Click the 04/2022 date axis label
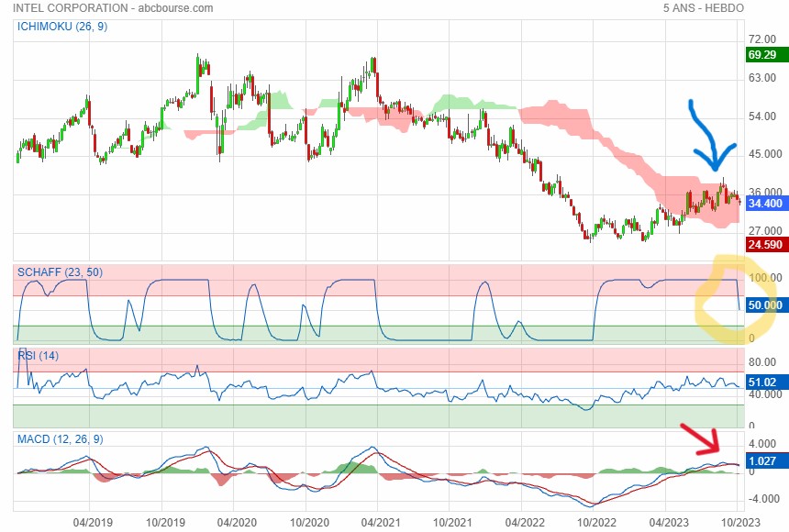The width and height of the screenshot is (789, 532). pos(525,522)
